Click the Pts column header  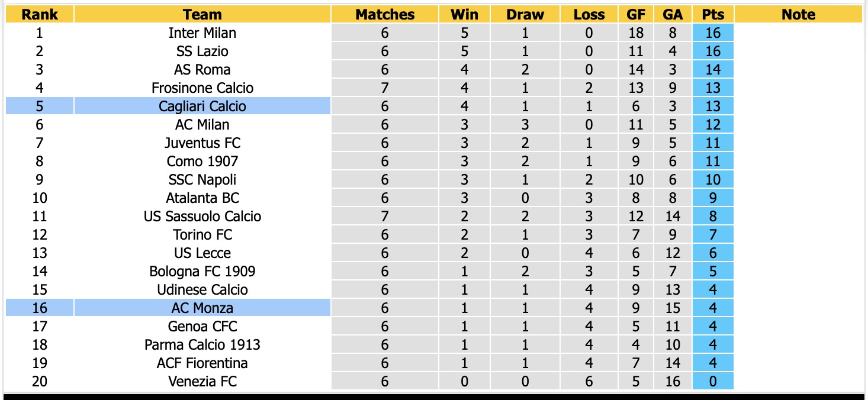coord(713,14)
